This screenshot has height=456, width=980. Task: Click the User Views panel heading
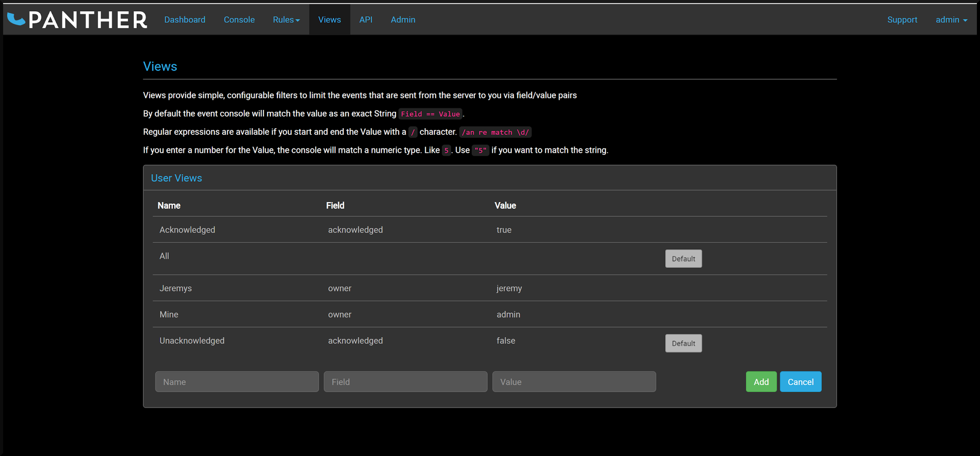click(x=176, y=178)
